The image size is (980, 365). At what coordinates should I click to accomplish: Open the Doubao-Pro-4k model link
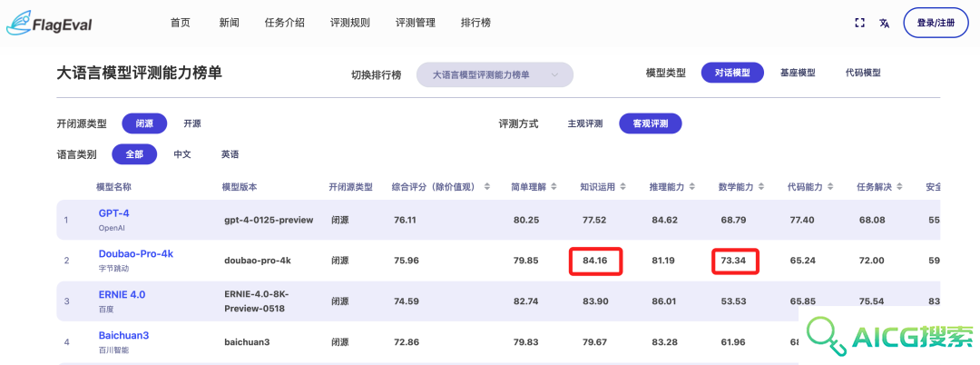(135, 253)
